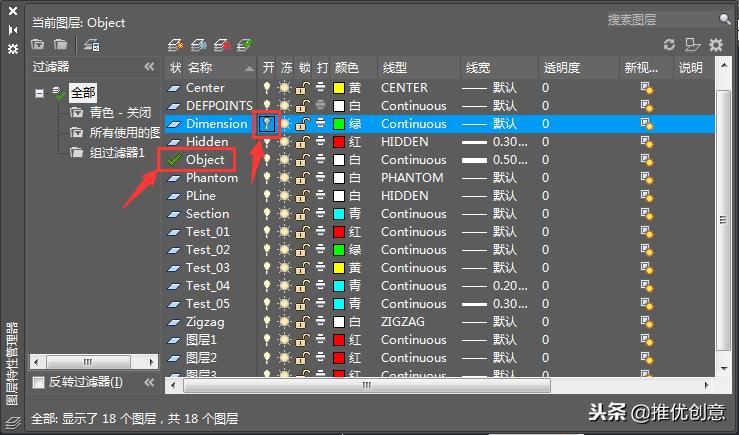
Task: Click the New Property Filter icon
Action: 38,45
